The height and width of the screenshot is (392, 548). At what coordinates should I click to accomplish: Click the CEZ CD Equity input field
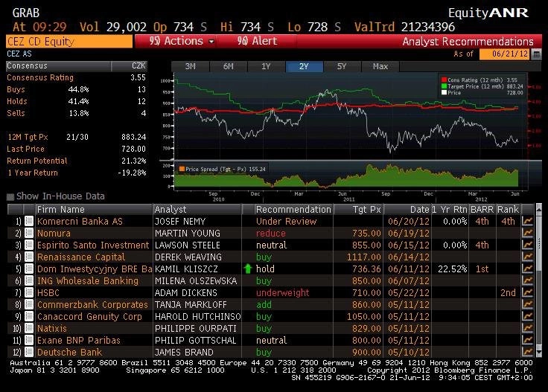pyautogui.click(x=69, y=42)
